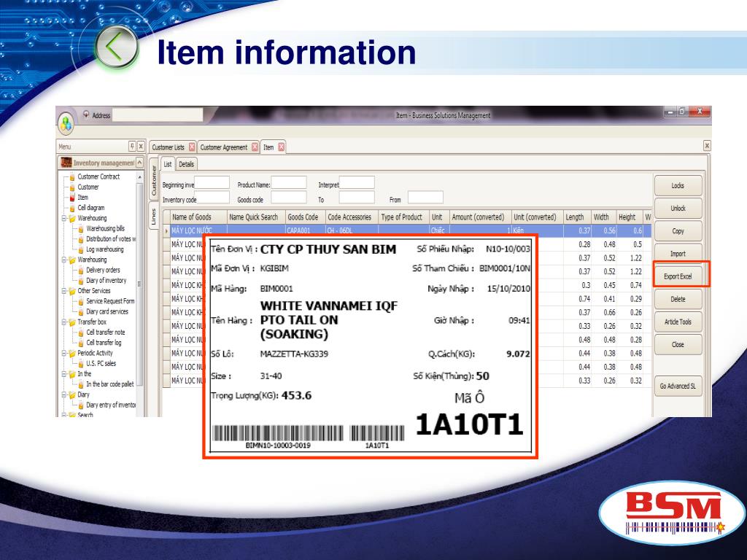Click the Warehousing bills icon
This screenshot has width=747, height=560.
[81, 228]
